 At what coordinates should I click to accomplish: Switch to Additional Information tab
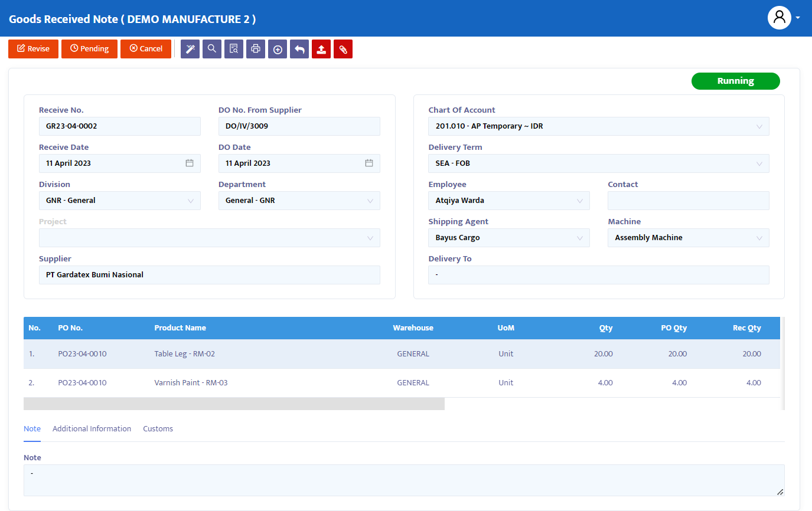pos(92,429)
